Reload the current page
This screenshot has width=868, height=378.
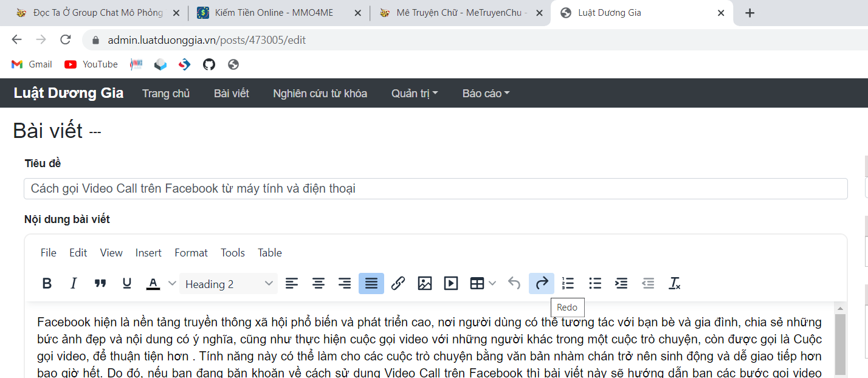pos(66,40)
